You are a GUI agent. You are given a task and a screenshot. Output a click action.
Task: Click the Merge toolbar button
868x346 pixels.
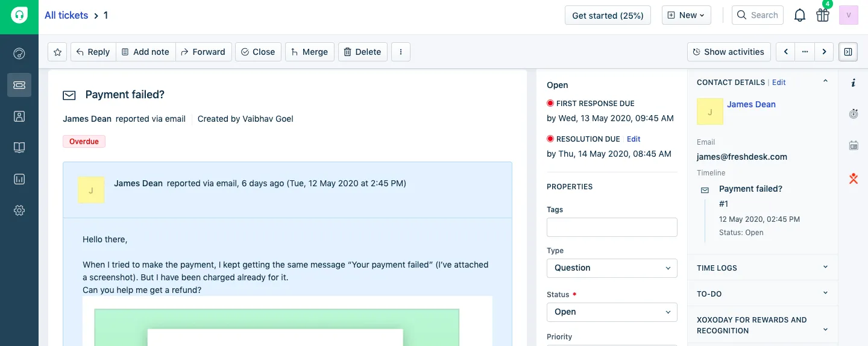coord(309,52)
